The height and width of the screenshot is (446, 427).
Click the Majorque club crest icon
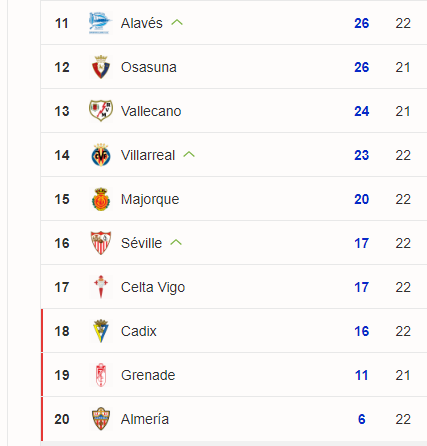pos(101,199)
